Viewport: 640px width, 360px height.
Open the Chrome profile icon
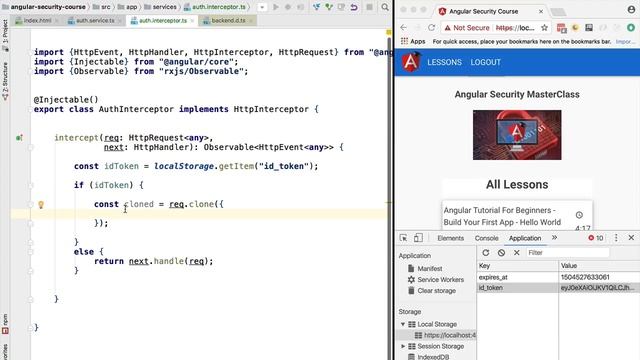[631, 10]
